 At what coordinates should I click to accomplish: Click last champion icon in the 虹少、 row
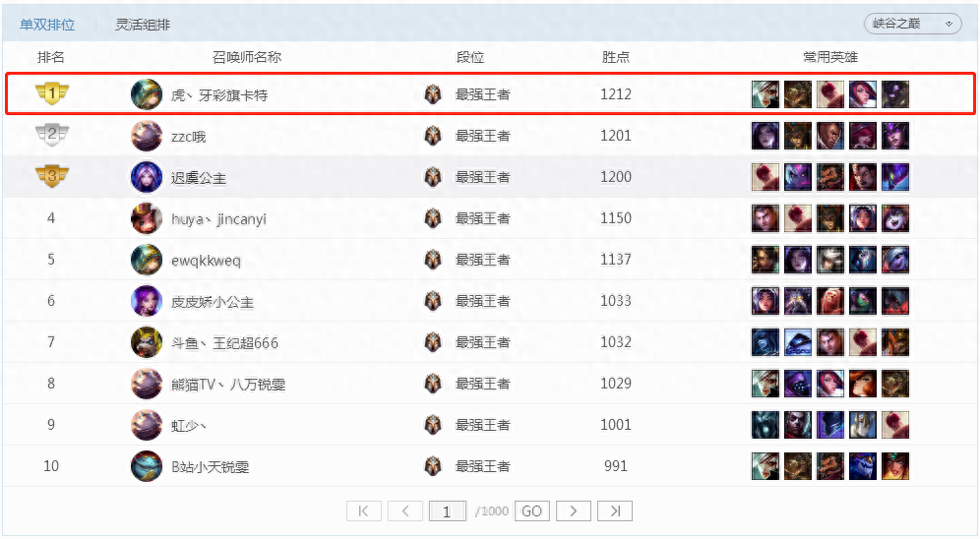click(x=895, y=424)
